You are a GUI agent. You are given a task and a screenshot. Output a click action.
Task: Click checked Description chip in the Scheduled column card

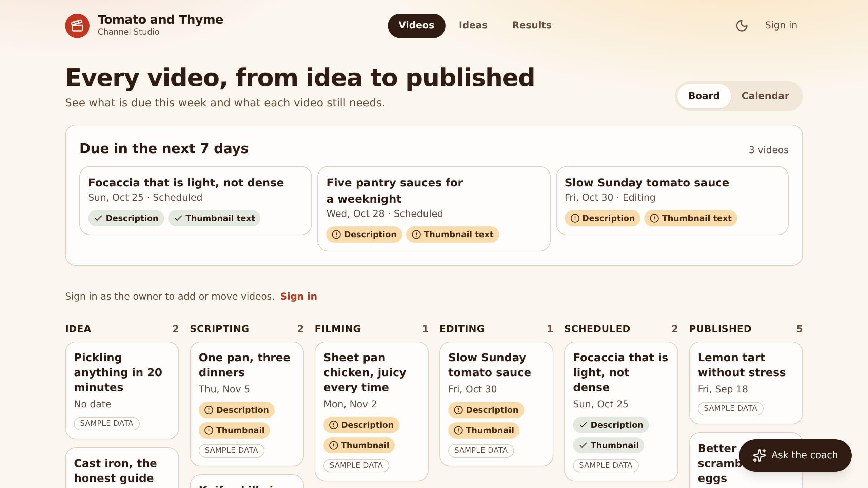(611, 425)
